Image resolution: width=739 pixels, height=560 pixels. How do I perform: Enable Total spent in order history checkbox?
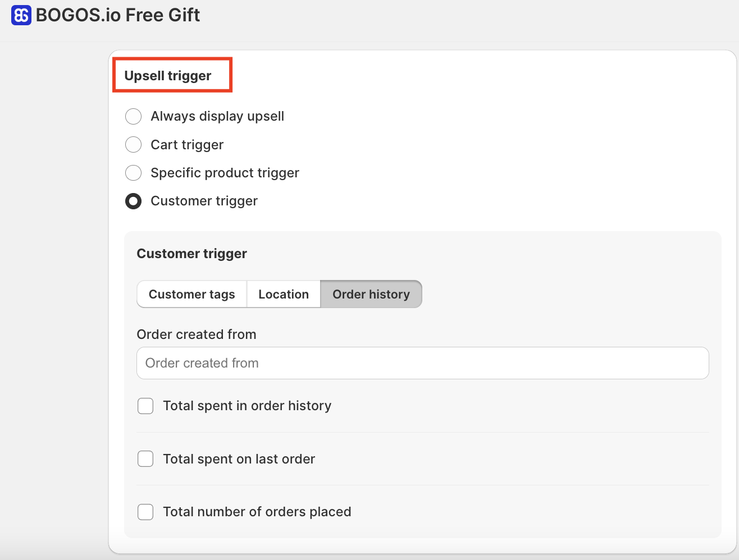145,406
